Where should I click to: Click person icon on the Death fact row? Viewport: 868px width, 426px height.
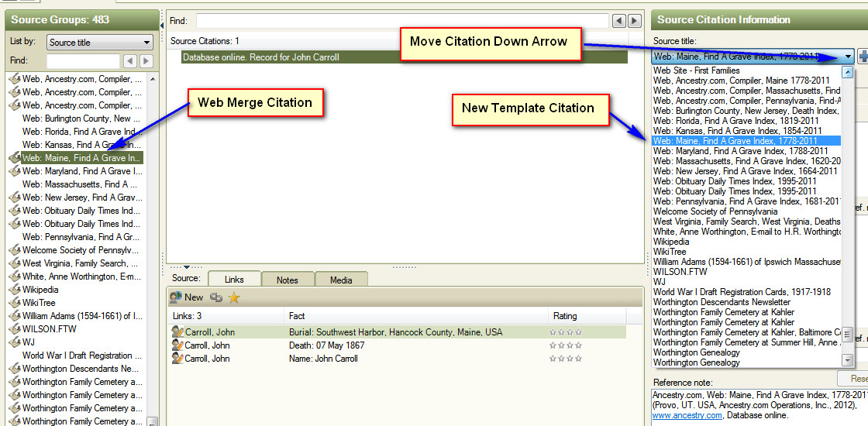tap(177, 345)
